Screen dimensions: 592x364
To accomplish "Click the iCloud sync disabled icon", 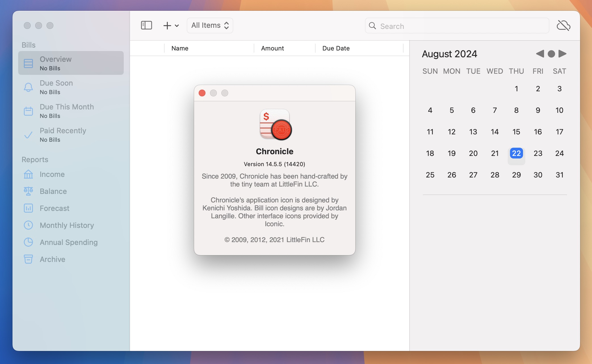I will click(x=563, y=26).
